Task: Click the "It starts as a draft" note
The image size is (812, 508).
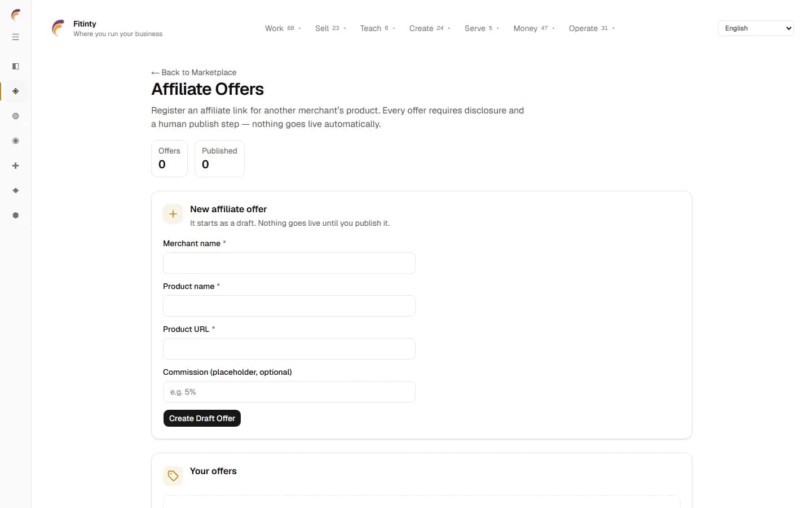Action: 290,223
